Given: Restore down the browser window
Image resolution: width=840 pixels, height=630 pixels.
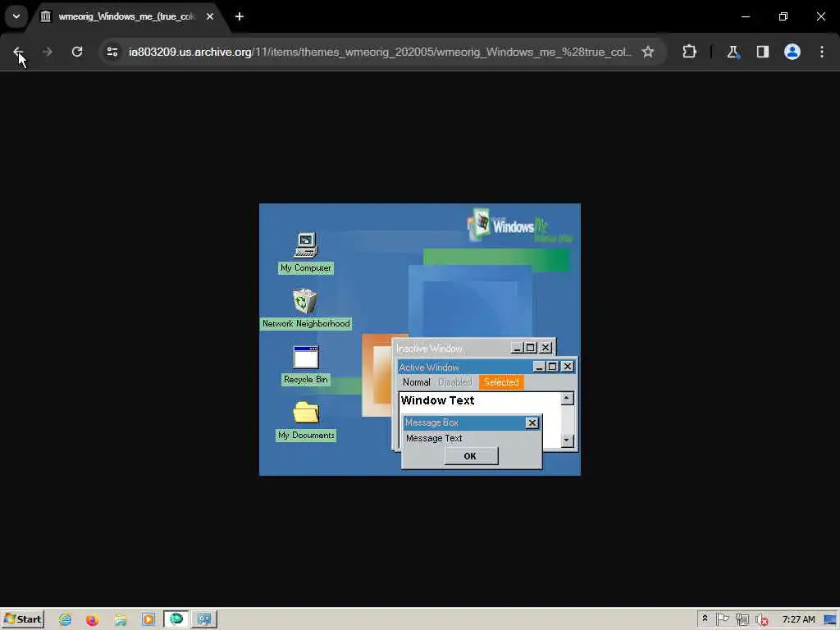Looking at the screenshot, I should coord(783,16).
